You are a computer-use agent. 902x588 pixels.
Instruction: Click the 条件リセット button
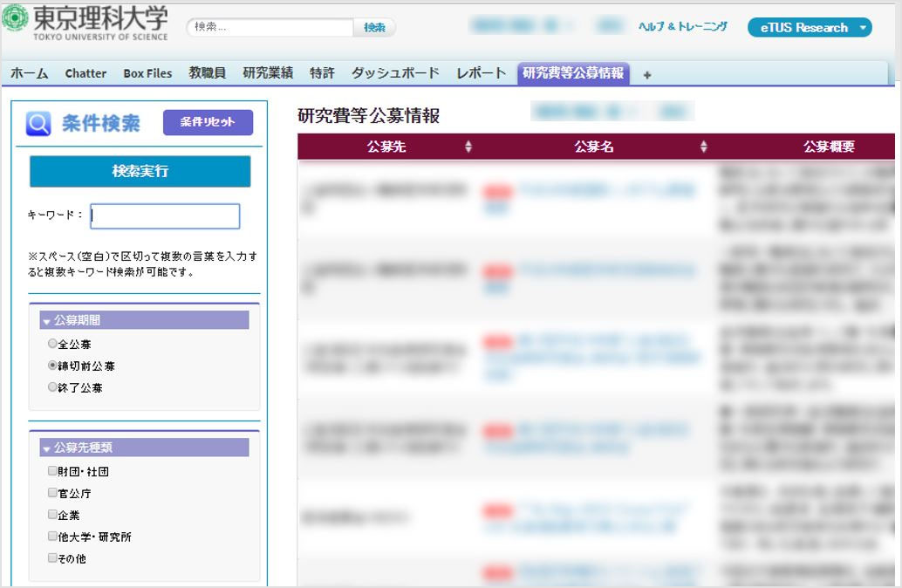click(208, 123)
